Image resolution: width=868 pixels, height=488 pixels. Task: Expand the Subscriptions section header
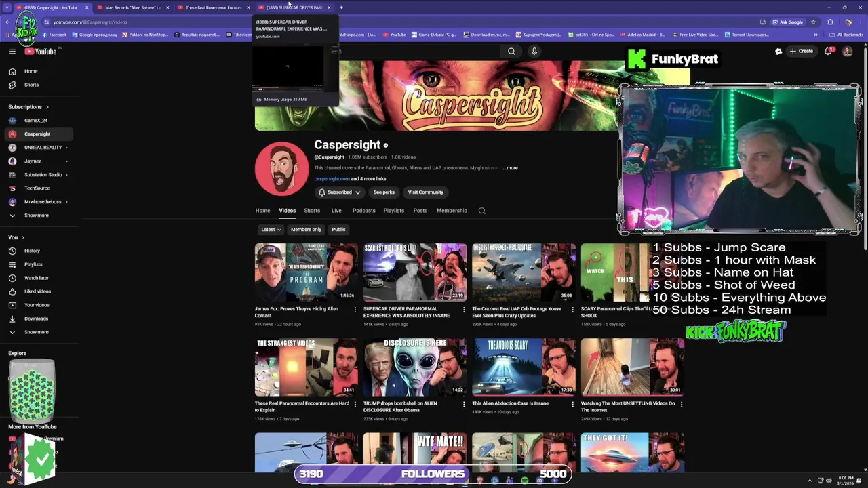(x=28, y=107)
